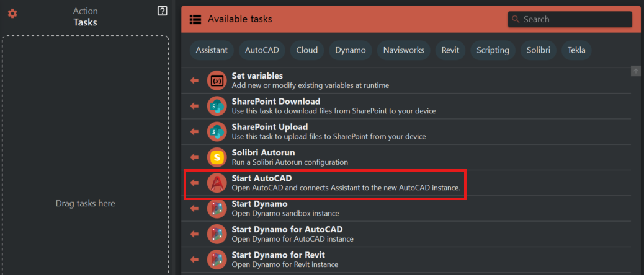
Task: Select the SharePoint Upload task title
Action: (x=270, y=126)
